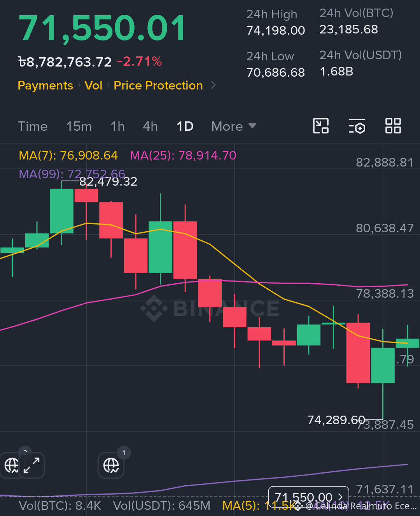This screenshot has width=420, height=516.
Task: Tap the MA(25): 78,914.70 indicator label
Action: [183, 155]
